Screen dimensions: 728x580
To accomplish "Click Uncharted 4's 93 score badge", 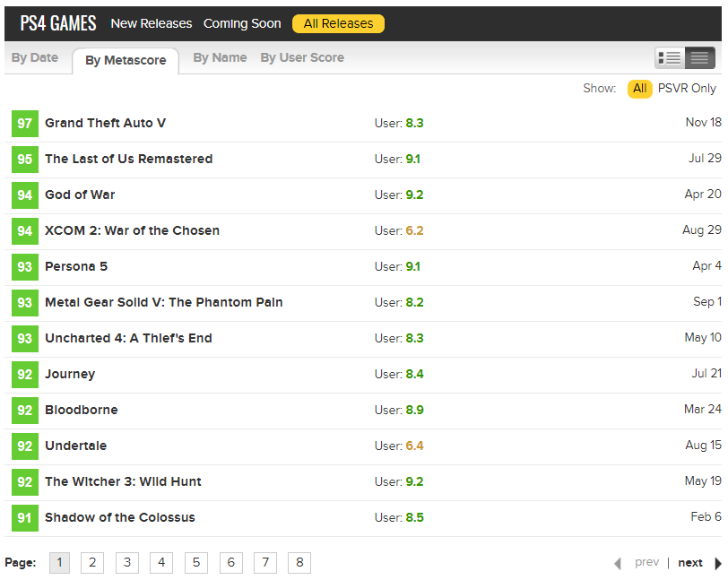I will [x=24, y=339].
